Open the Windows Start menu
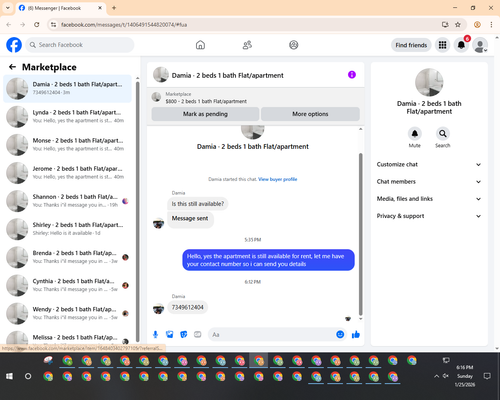 click(9, 376)
